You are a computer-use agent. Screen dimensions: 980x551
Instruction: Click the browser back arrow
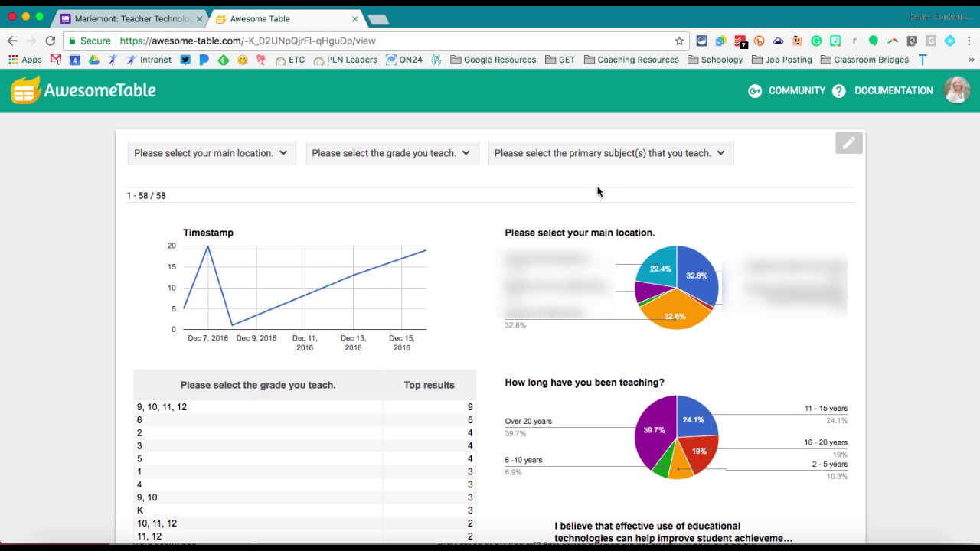tap(12, 41)
